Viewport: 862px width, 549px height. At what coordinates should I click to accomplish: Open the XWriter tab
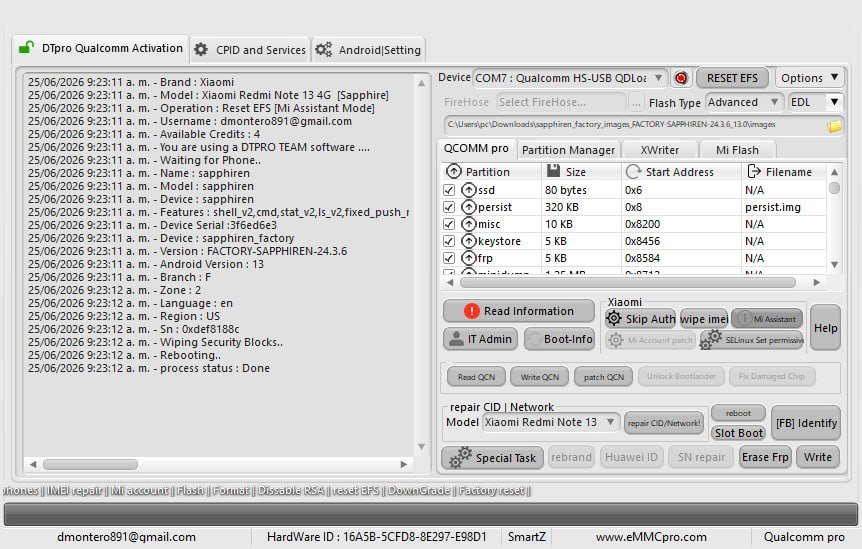tap(660, 150)
